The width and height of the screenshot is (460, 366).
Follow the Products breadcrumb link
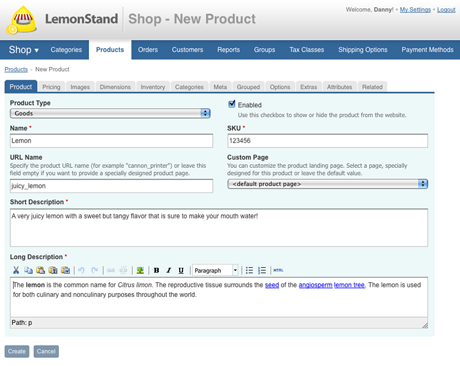16,69
